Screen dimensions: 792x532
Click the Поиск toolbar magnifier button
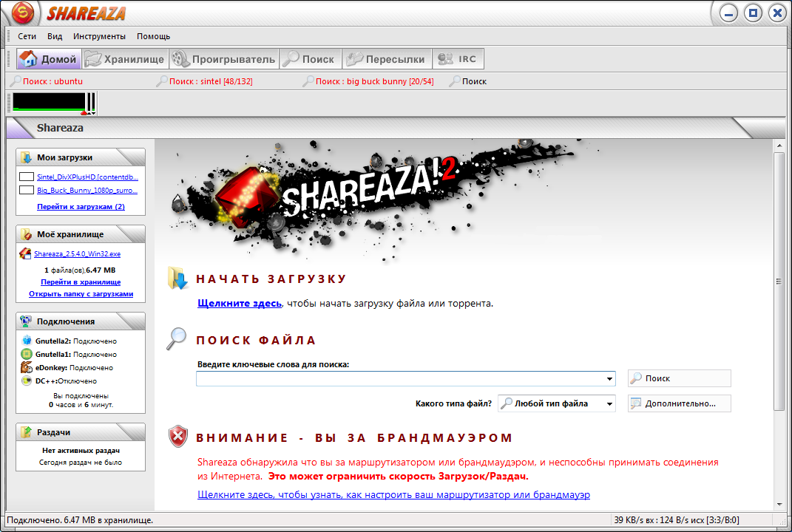[309, 59]
